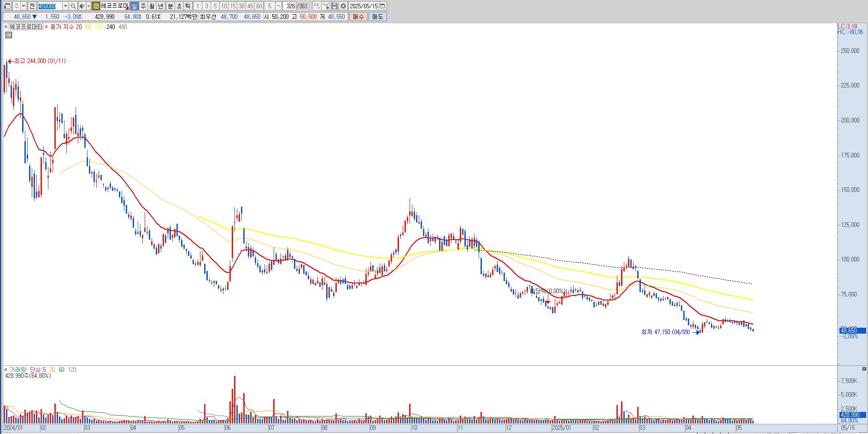The width and height of the screenshot is (868, 434).
Task: Choose 60 interval preset
Action: [259, 6]
